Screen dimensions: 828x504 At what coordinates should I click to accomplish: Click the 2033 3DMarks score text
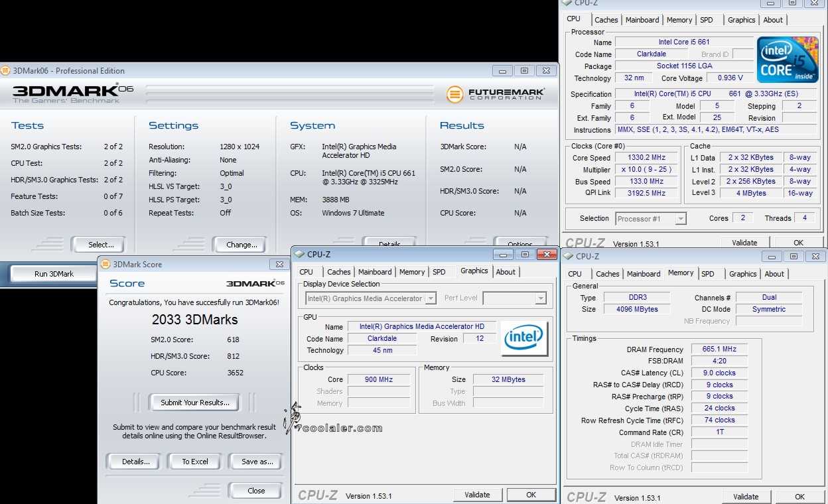pos(195,320)
